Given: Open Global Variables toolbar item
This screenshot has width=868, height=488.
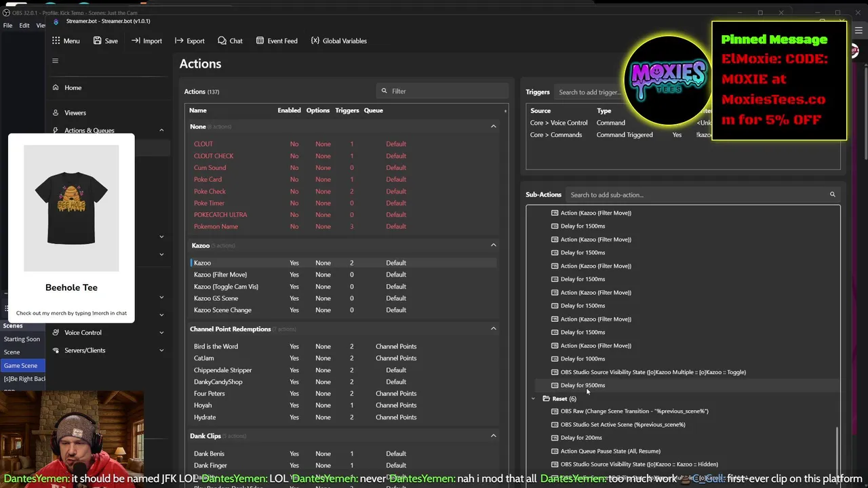Looking at the screenshot, I should click(338, 41).
